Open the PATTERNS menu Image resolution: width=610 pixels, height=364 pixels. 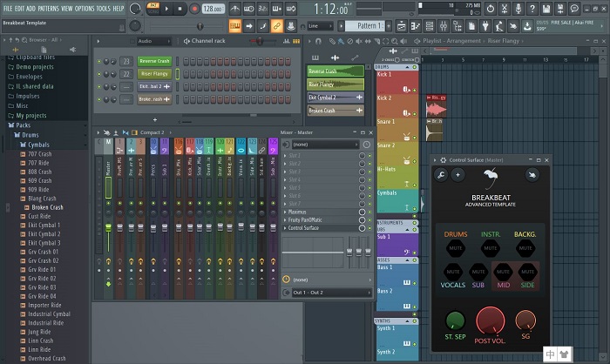(x=48, y=8)
